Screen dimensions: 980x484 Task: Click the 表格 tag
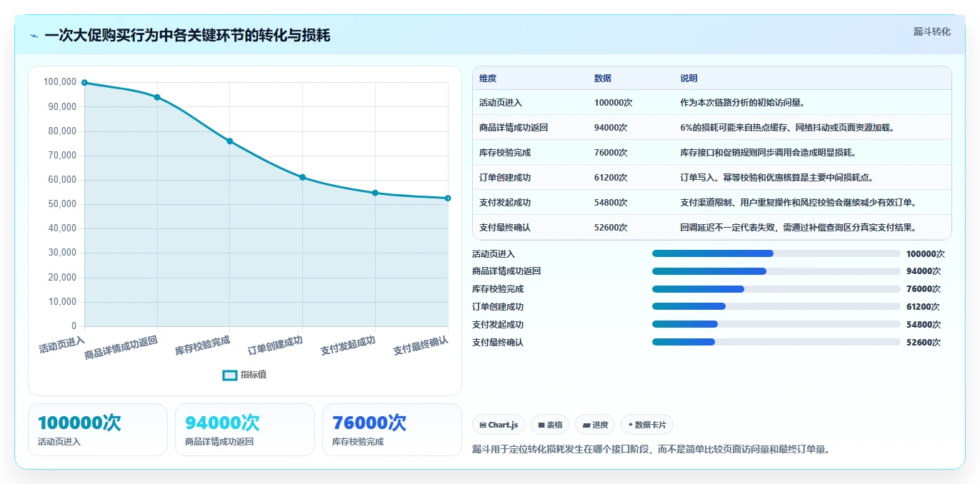(551, 425)
